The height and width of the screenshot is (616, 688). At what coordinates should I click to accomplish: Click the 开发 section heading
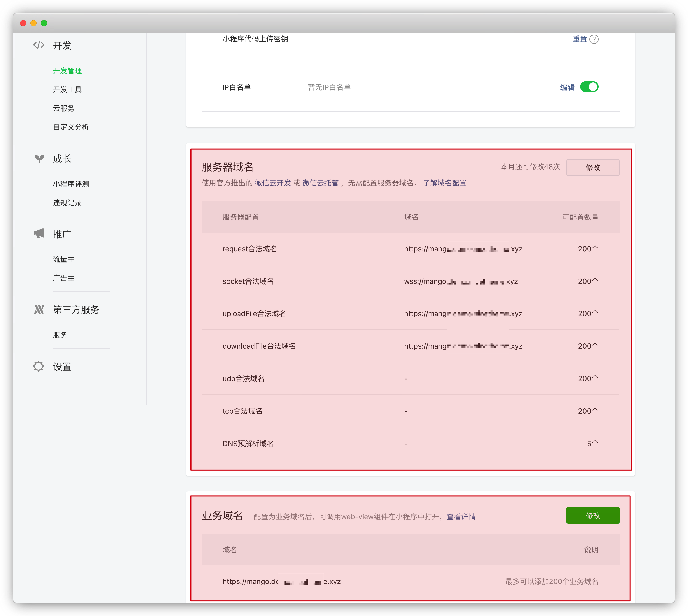click(x=62, y=45)
